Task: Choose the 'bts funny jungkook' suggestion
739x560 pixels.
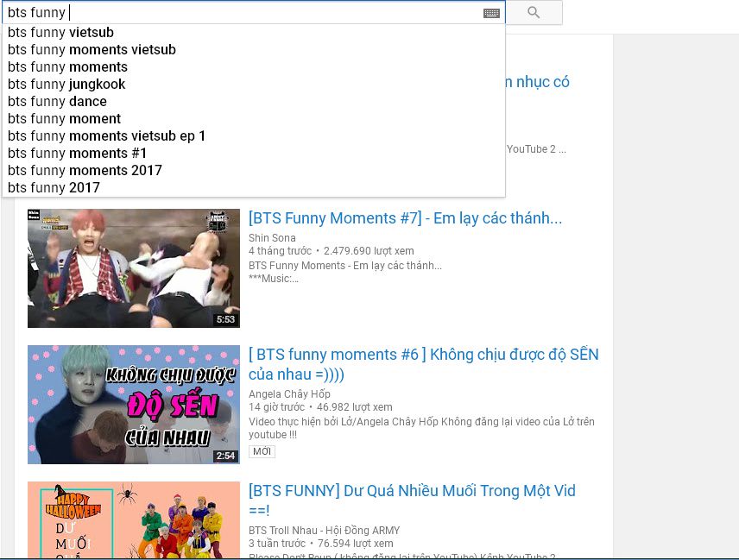Action: click(x=66, y=85)
